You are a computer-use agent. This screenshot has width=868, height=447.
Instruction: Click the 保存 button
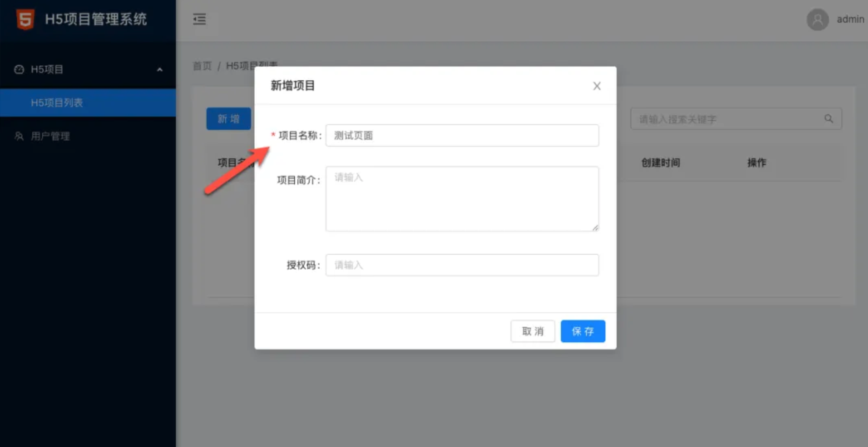pos(582,331)
